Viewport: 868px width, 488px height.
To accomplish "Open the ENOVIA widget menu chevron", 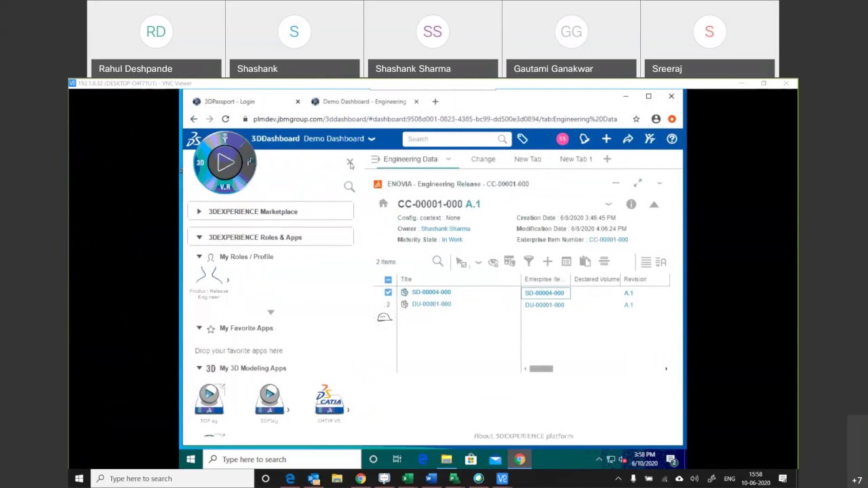I will tap(659, 183).
